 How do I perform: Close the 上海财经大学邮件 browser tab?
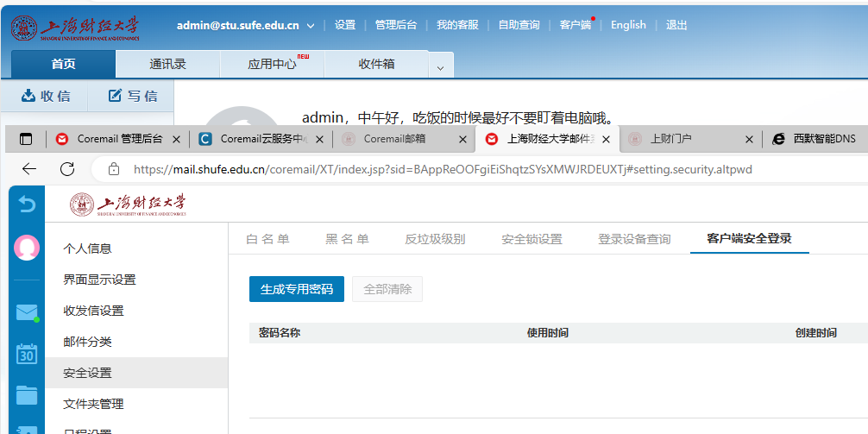tap(606, 139)
